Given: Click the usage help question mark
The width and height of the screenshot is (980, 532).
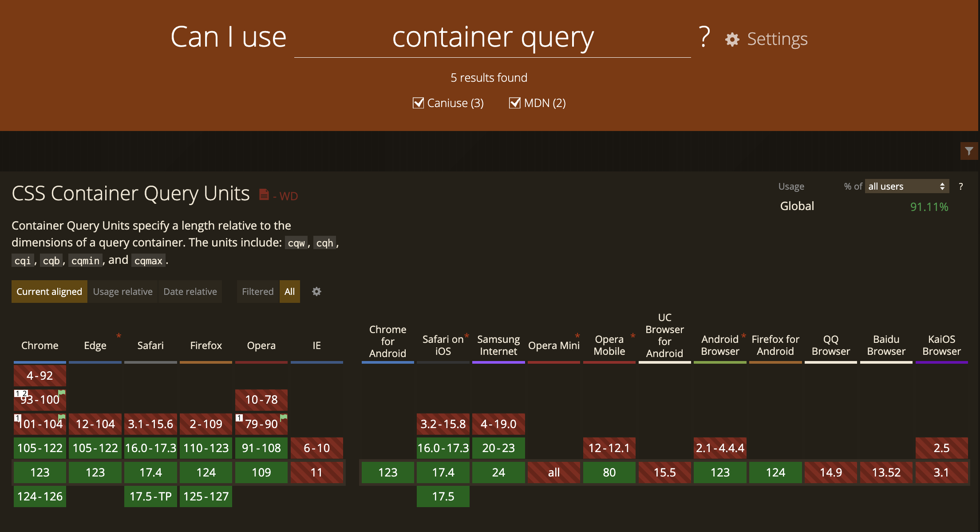Looking at the screenshot, I should pos(961,187).
